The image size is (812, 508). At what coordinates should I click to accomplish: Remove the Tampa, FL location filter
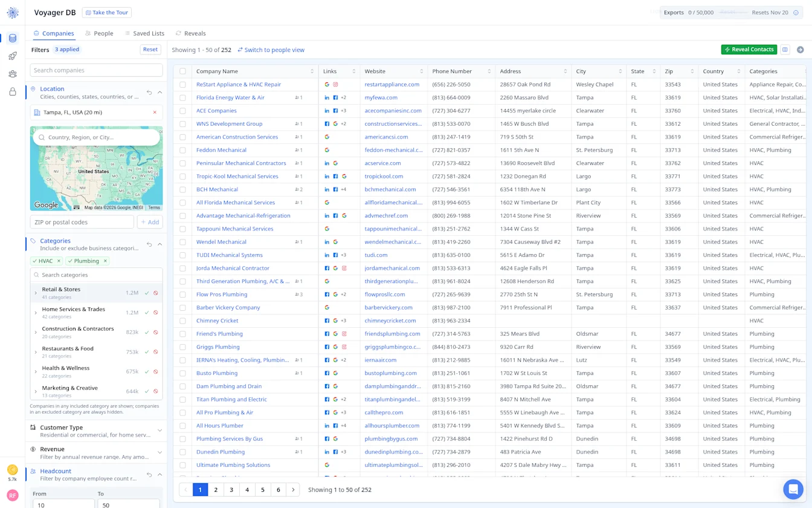point(155,112)
